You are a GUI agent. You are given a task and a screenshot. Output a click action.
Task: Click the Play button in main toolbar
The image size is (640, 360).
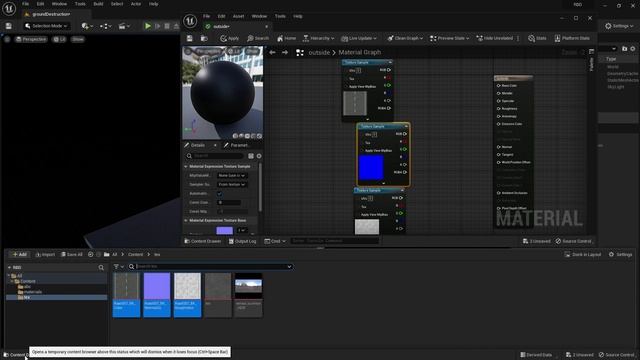pos(148,26)
